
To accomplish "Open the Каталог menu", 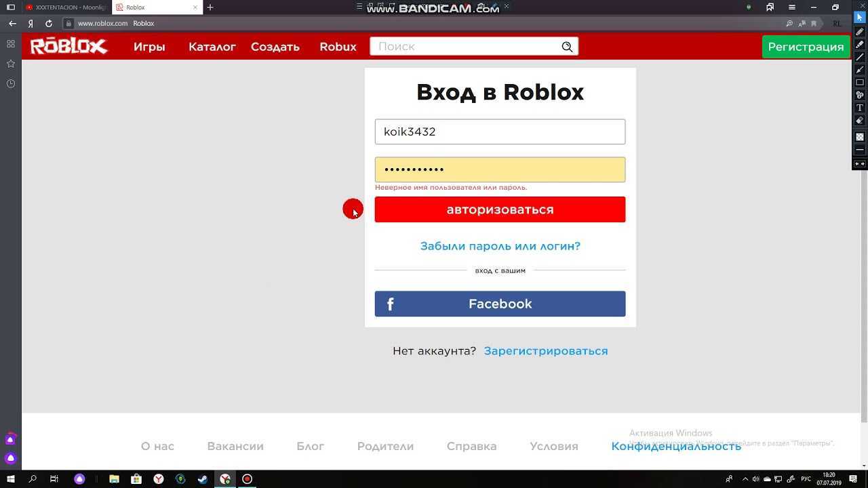I will coord(212,47).
